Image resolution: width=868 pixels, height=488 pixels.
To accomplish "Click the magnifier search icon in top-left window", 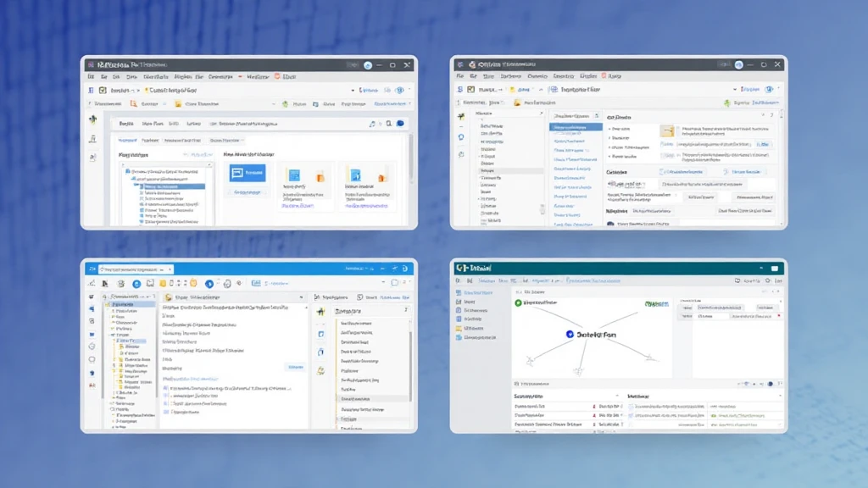I will tap(389, 124).
